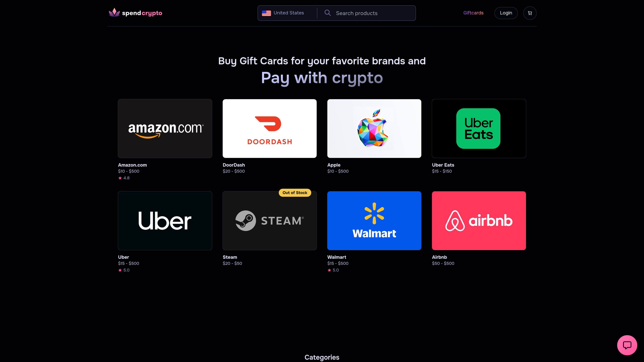Select the Walmart gift card image
Image resolution: width=644 pixels, height=362 pixels.
(x=374, y=221)
